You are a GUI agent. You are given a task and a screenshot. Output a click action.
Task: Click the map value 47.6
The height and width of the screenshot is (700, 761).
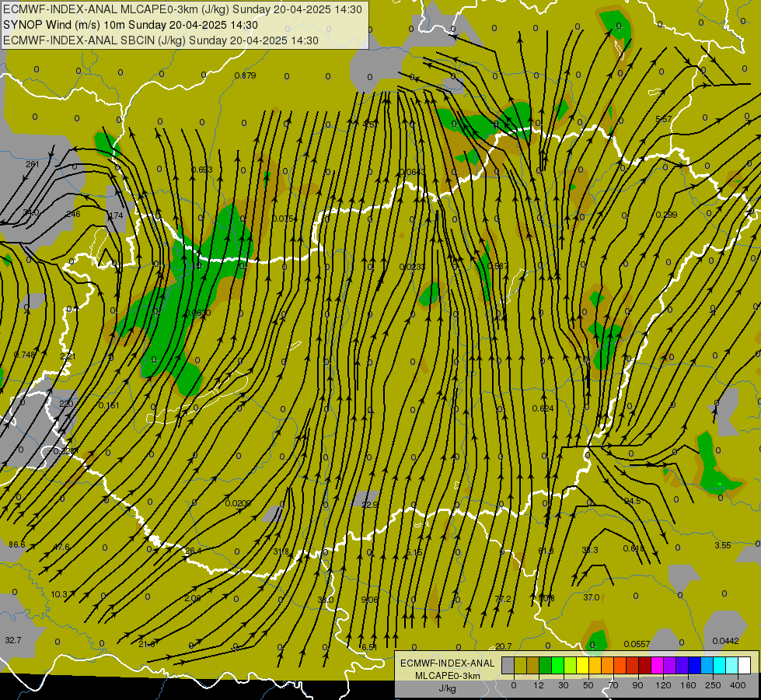pyautogui.click(x=61, y=547)
